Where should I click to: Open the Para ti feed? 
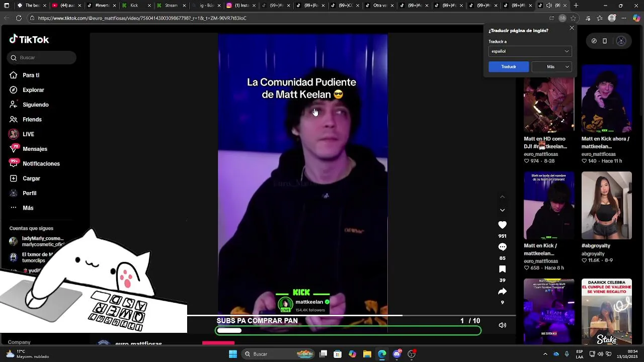[31, 75]
